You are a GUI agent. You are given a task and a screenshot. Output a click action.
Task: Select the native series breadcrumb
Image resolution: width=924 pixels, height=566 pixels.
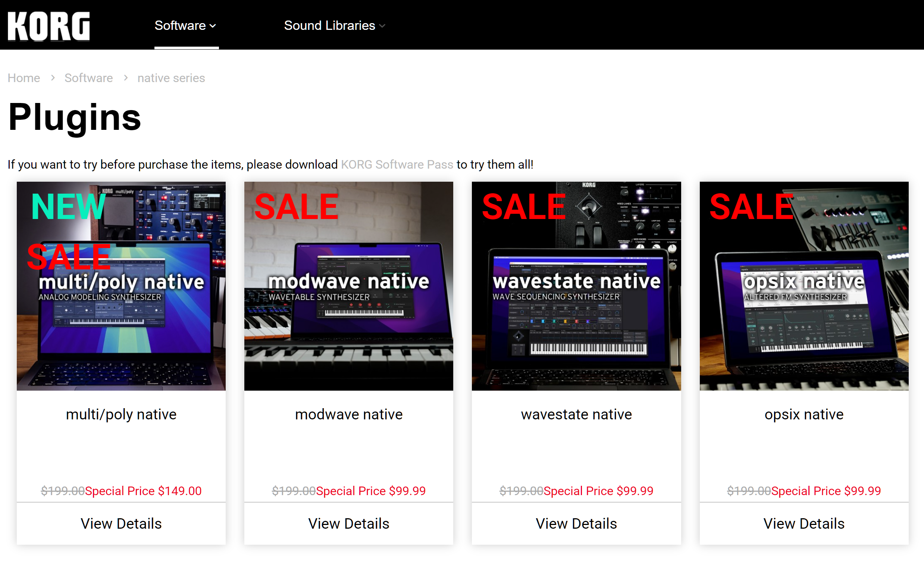pos(171,78)
